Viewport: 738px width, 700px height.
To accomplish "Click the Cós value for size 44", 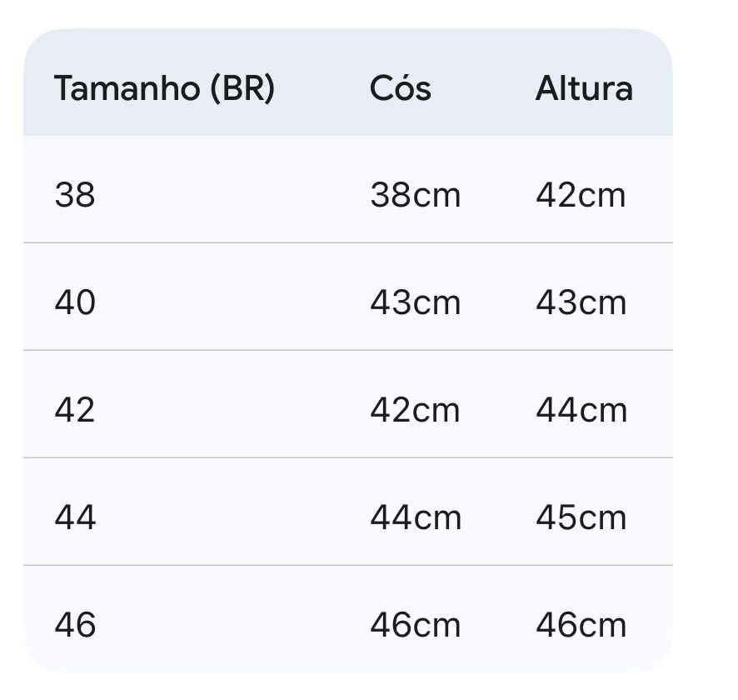I will pos(415,517).
